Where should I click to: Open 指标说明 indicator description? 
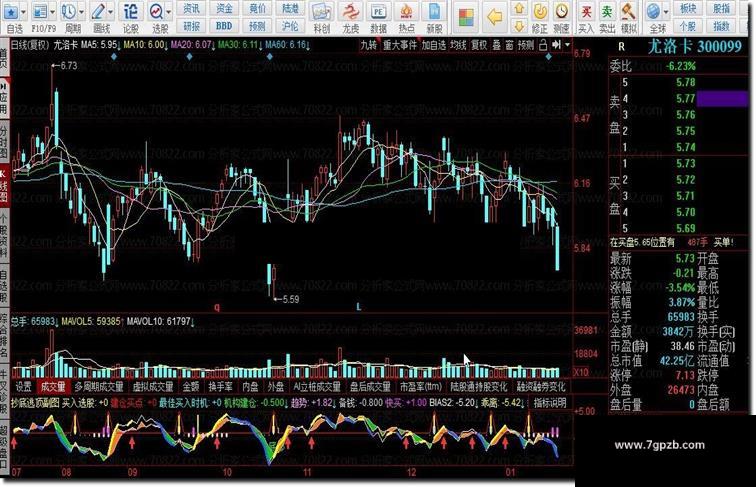point(550,403)
